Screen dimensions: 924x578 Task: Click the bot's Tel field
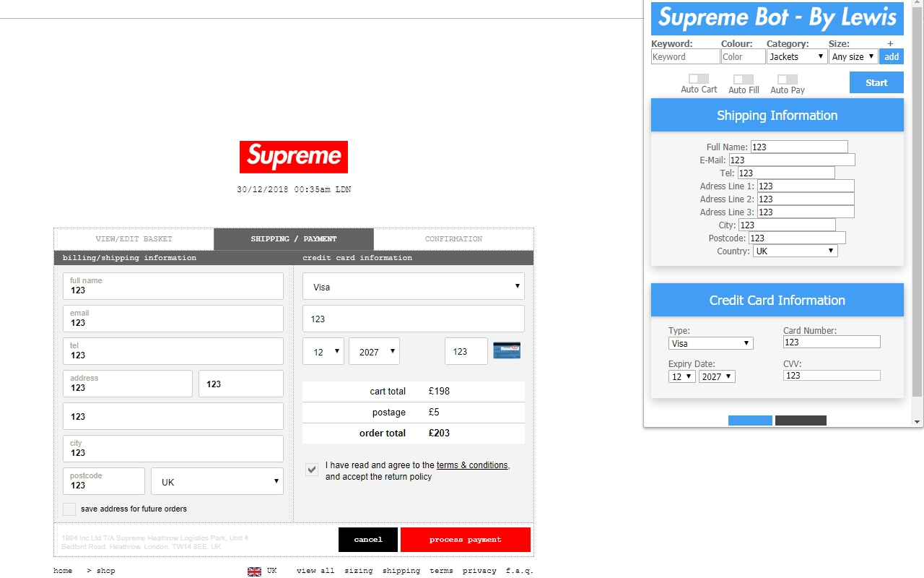[786, 173]
